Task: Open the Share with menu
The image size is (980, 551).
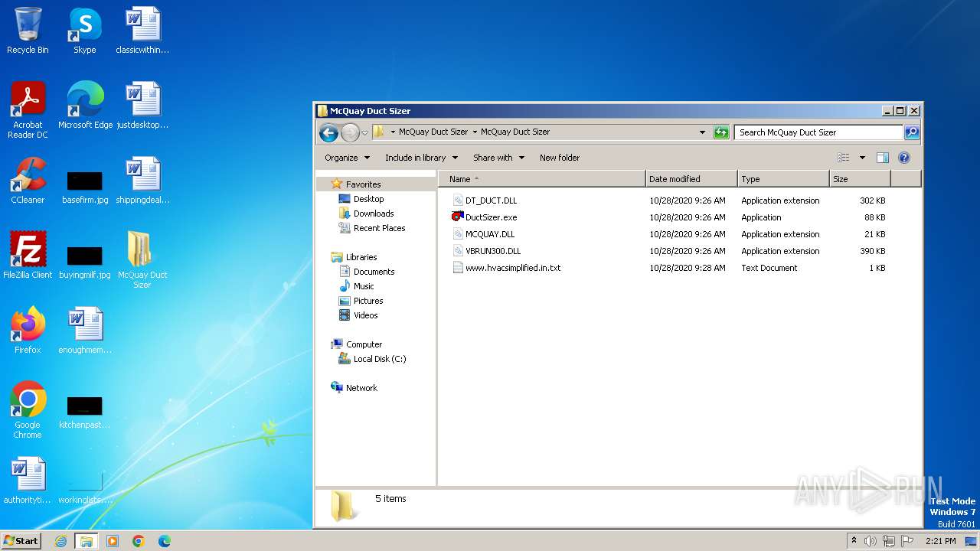Action: click(498, 158)
